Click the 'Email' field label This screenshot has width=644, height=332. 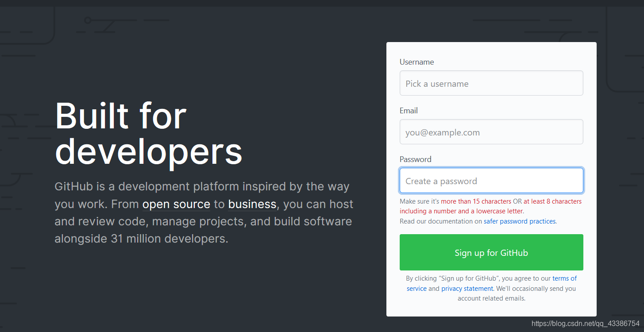(x=409, y=111)
